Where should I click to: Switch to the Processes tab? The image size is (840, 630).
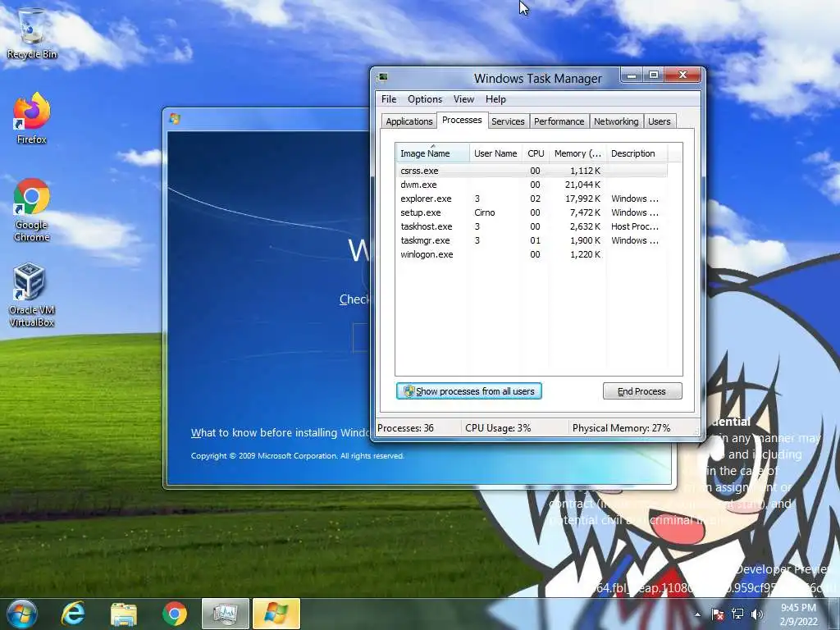pos(462,120)
